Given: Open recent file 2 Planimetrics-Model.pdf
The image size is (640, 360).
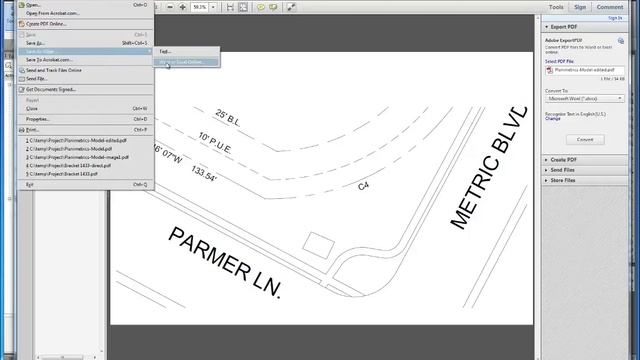Looking at the screenshot, I should (85, 149).
